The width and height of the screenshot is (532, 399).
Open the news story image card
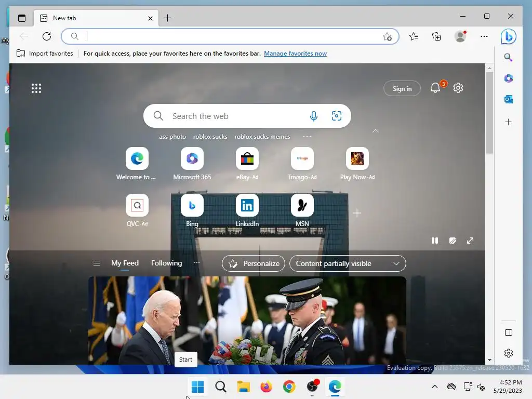[x=247, y=320]
